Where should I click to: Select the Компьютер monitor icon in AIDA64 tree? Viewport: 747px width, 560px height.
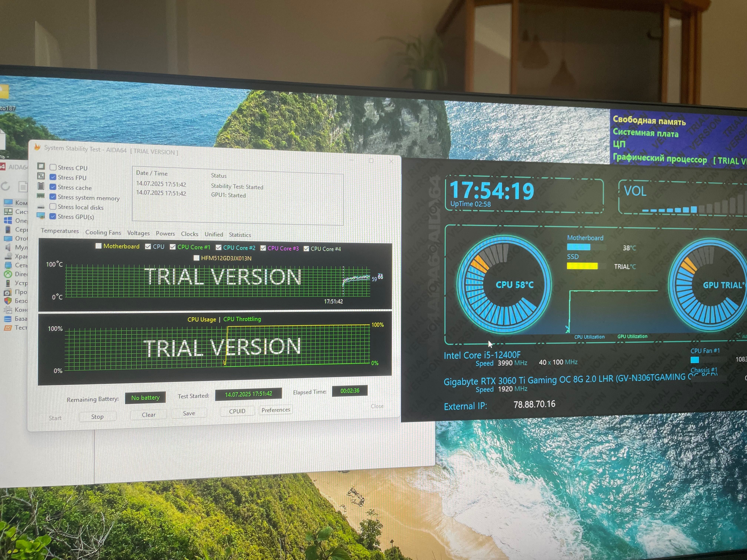point(8,203)
